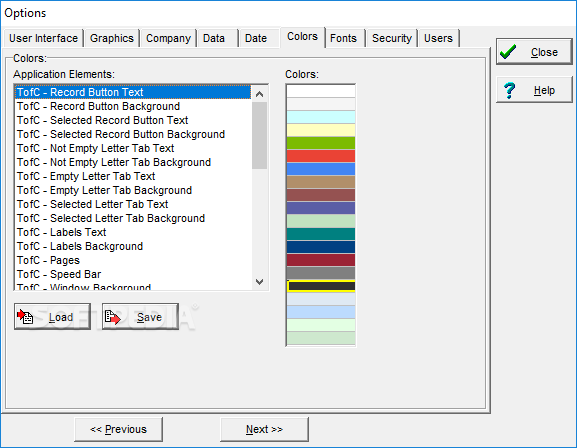Pick the pale yellow color swatch

tap(321, 130)
